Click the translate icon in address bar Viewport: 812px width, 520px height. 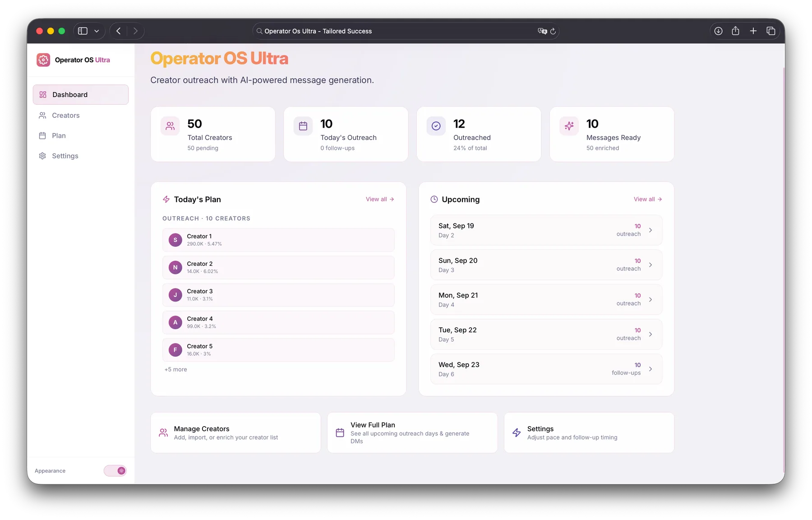pyautogui.click(x=542, y=31)
